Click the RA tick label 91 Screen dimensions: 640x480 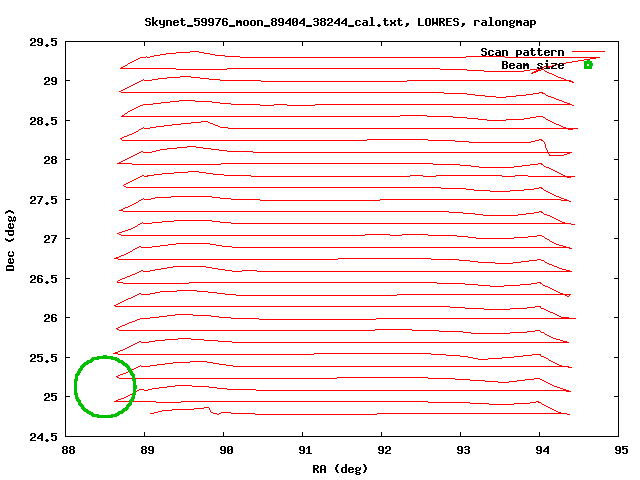[x=305, y=450]
